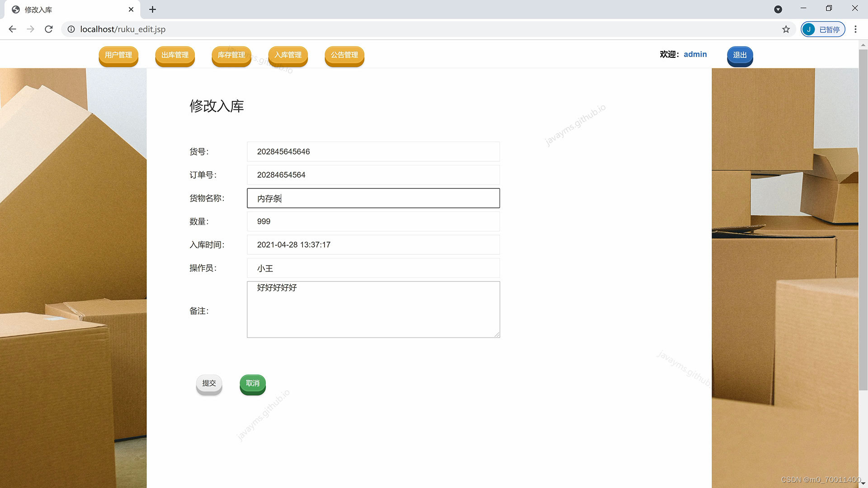The height and width of the screenshot is (488, 868).
Task: Bookmark the page using the star icon
Action: click(786, 29)
